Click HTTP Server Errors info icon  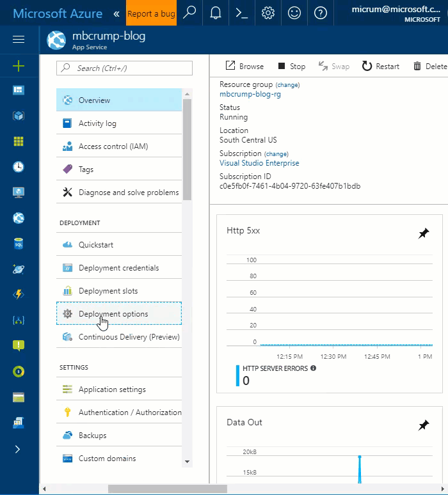click(x=313, y=368)
